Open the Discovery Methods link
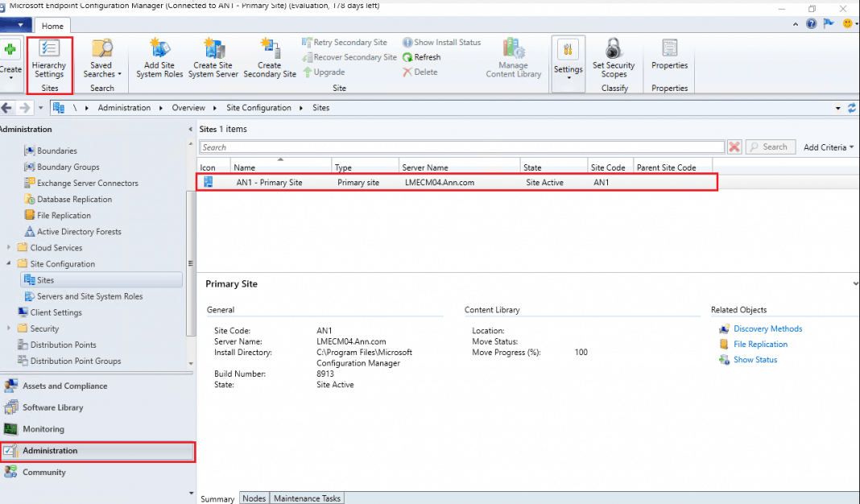 (x=767, y=328)
